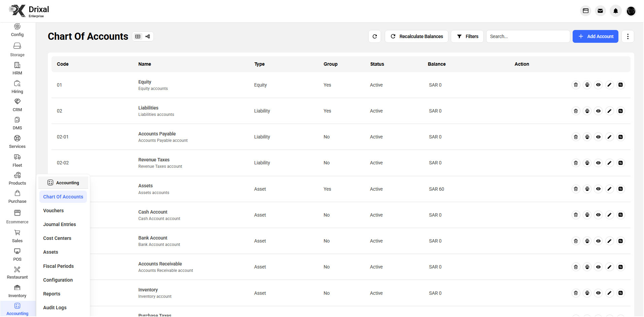The height and width of the screenshot is (317, 644).
Task: Click the Add Account button
Action: coord(595,36)
